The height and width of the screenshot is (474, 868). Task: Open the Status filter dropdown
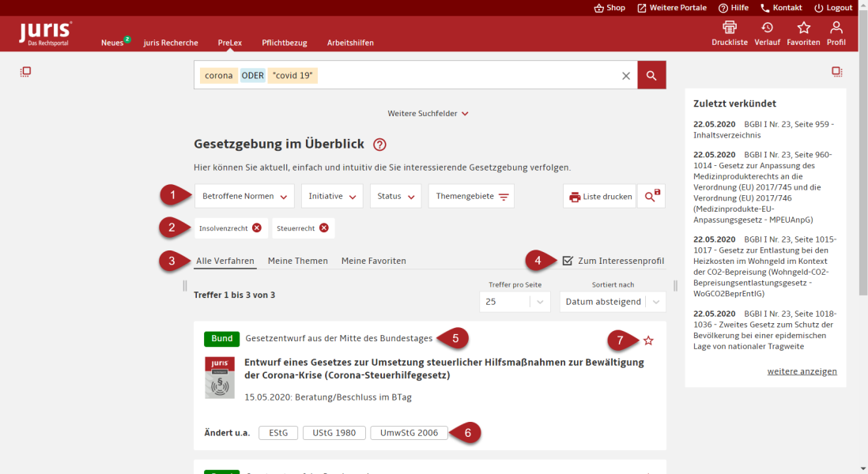pyautogui.click(x=395, y=196)
